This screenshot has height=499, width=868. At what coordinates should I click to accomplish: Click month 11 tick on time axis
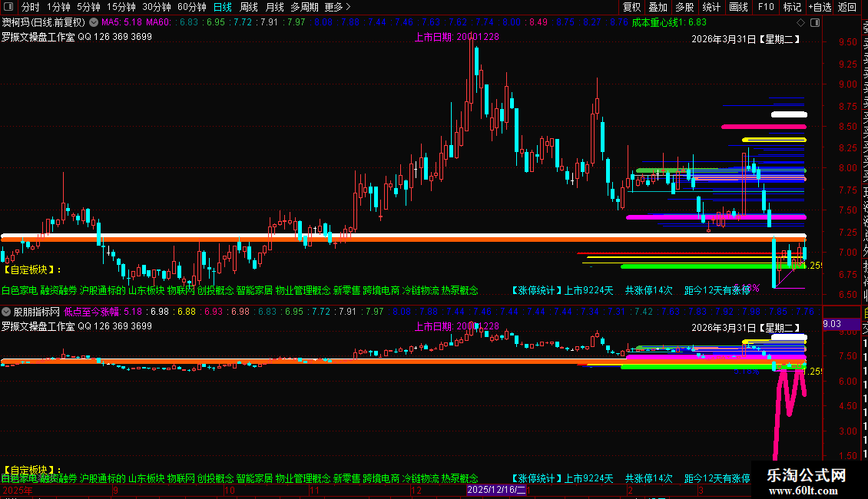(314, 490)
